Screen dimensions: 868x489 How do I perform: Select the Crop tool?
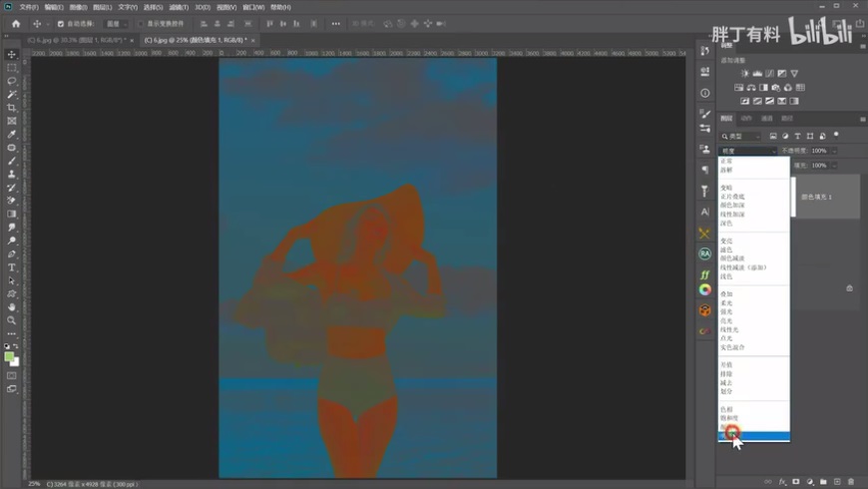[12, 108]
